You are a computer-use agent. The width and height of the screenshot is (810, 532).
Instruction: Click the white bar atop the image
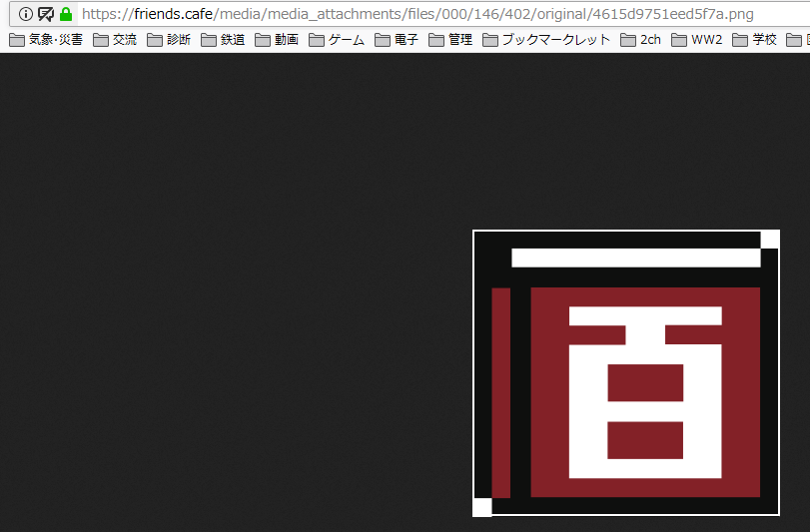click(x=635, y=258)
